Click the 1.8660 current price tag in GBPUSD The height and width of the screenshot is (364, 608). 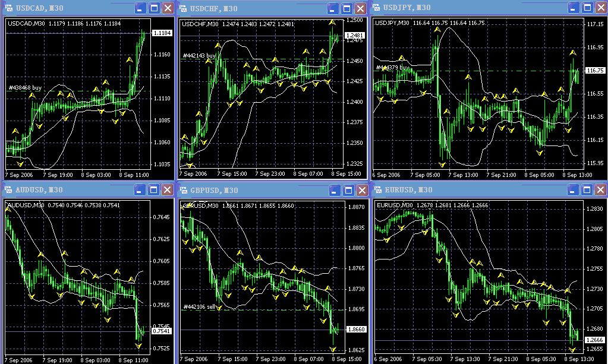point(355,329)
